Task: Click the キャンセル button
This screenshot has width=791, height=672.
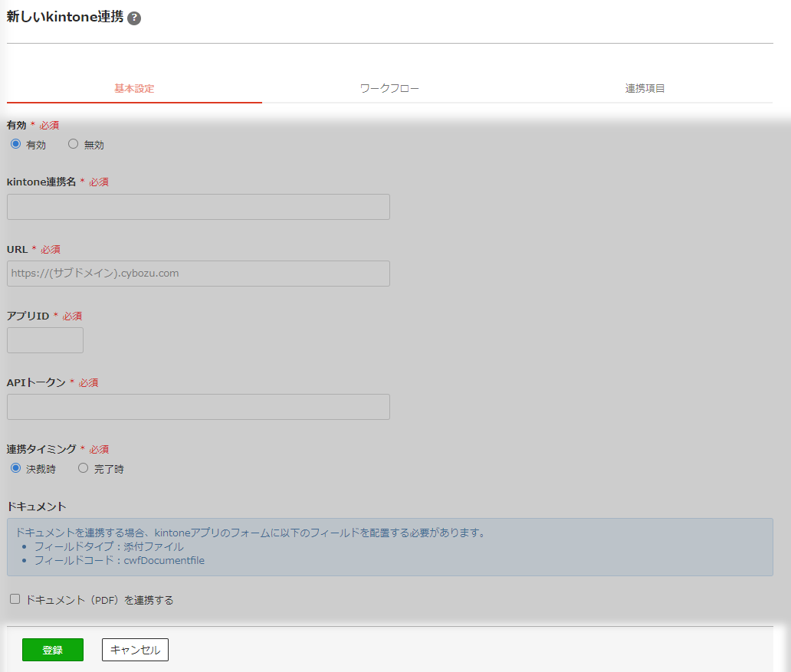Action: (x=135, y=650)
